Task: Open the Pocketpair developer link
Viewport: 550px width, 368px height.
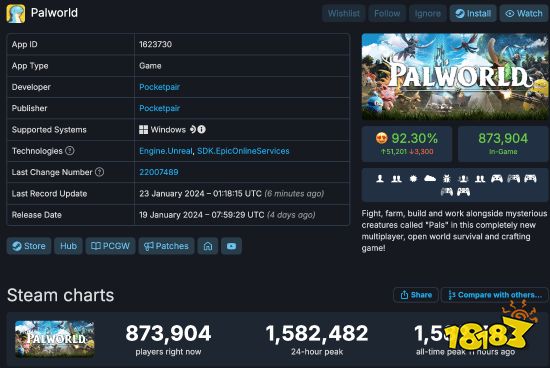Action: click(x=160, y=87)
